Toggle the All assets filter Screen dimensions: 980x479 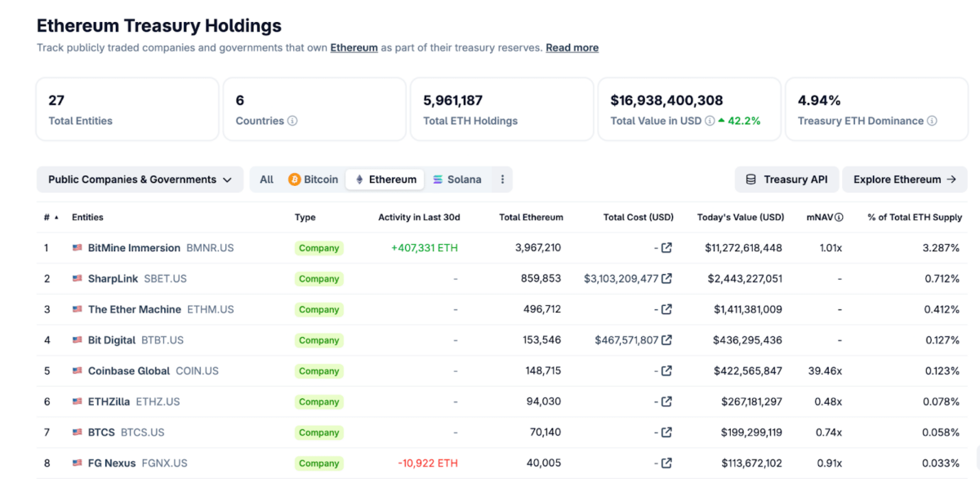coord(266,179)
